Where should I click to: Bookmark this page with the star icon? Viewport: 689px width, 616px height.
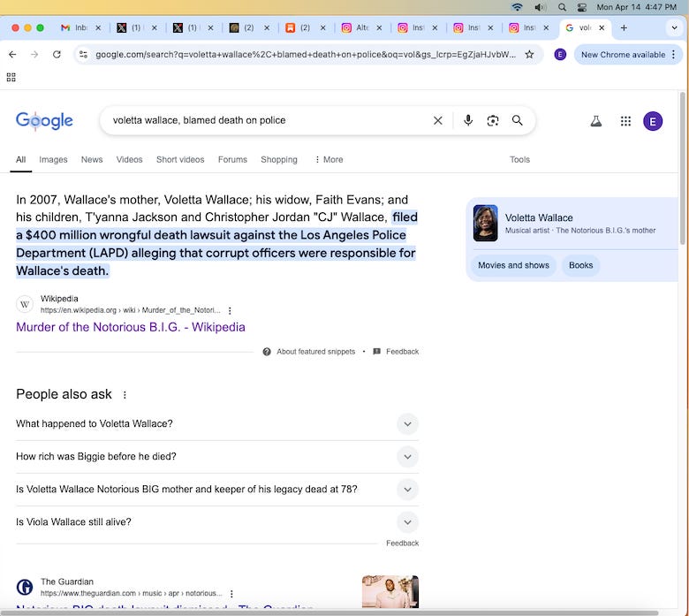(529, 55)
